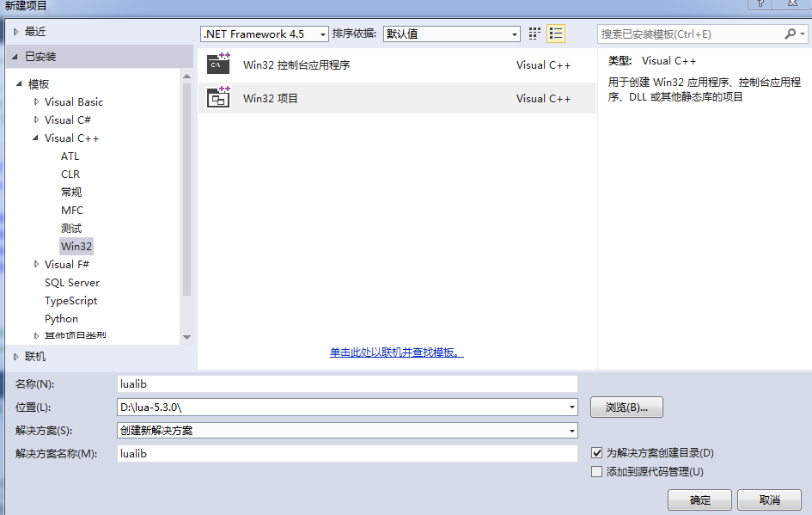Select Win32 控制台应用程序 template name
The width and height of the screenshot is (812, 515).
296,64
